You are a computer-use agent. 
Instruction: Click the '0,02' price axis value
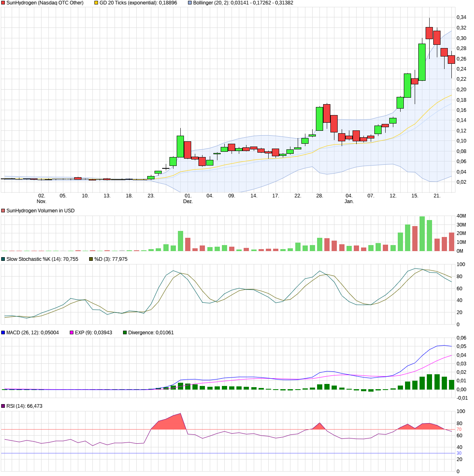coord(461,182)
